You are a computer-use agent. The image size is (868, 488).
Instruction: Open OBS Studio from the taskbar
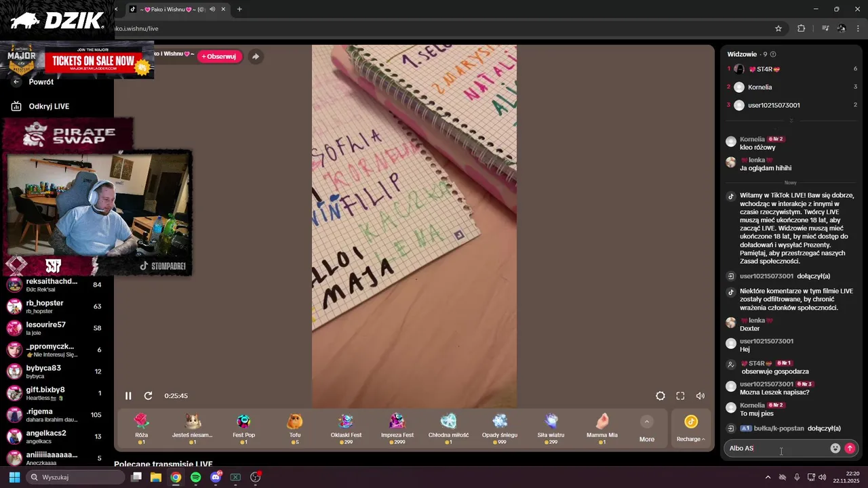[x=256, y=477]
